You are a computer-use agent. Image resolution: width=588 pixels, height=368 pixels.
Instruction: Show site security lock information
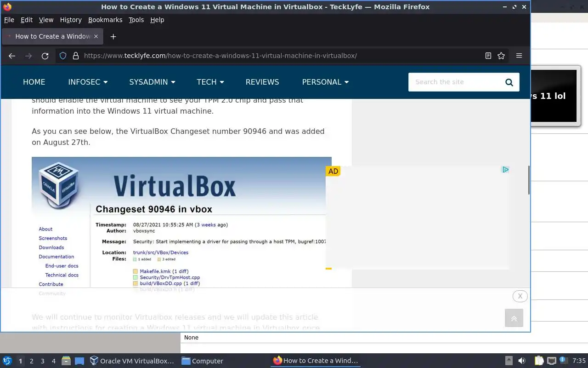(76, 56)
